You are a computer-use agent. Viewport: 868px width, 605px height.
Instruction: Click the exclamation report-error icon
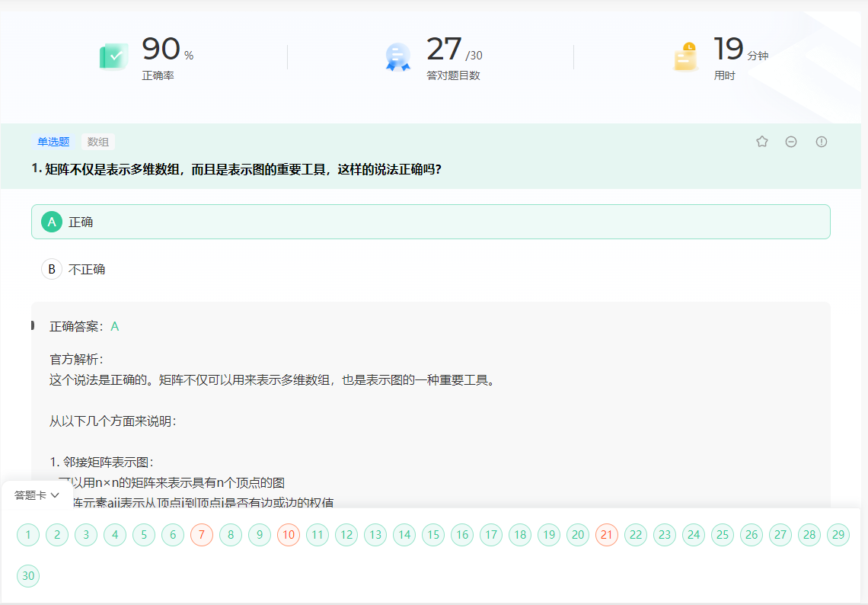[821, 142]
